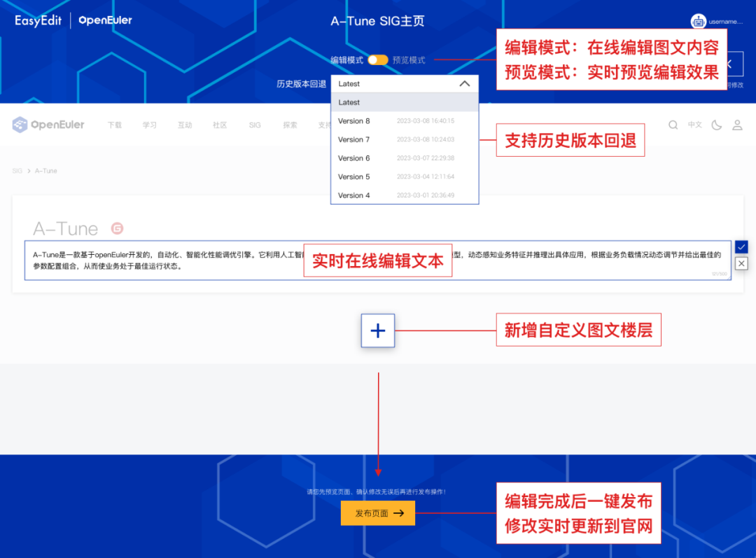This screenshot has width=756, height=558.
Task: Click the openEuler site logo in navbar
Action: point(48,125)
